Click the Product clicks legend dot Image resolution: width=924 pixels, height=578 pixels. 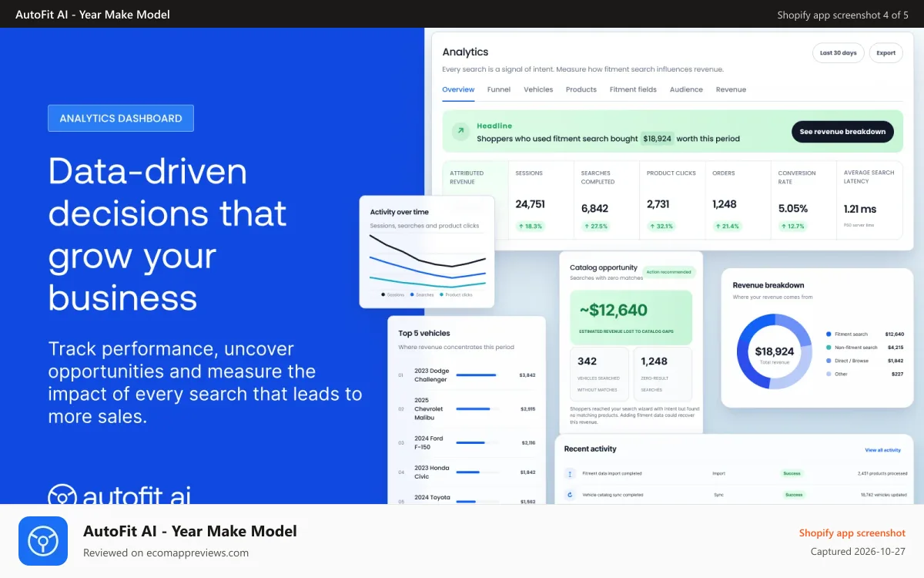tap(442, 294)
